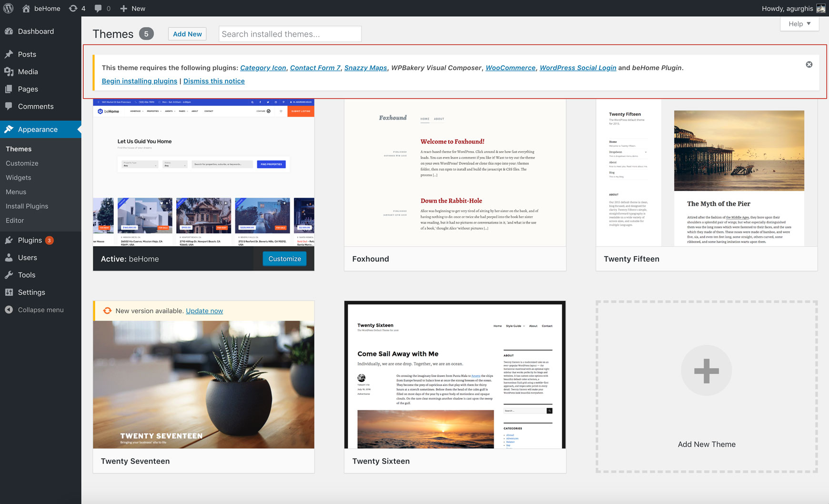
Task: Focus the Search installed themes field
Action: 290,34
